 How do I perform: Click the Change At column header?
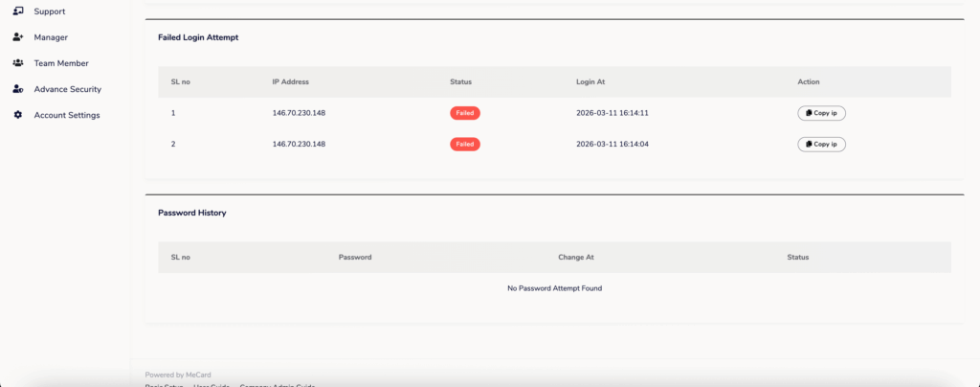click(576, 258)
